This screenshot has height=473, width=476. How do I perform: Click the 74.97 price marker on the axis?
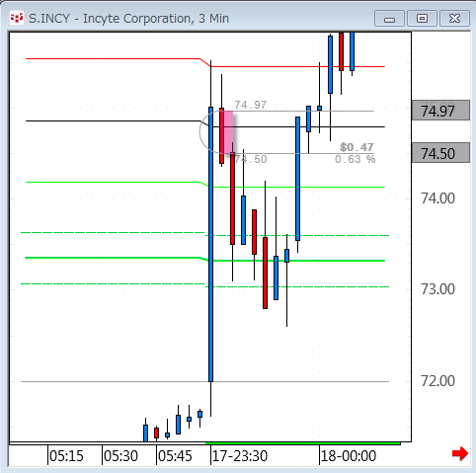tap(440, 111)
